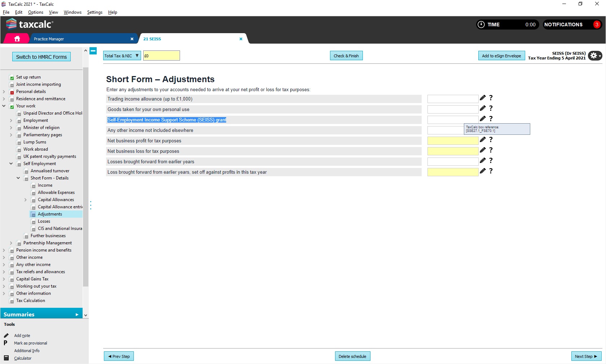Screen dimensions: 606x364
Task: Open help for Trading income allowance
Action: click(491, 98)
